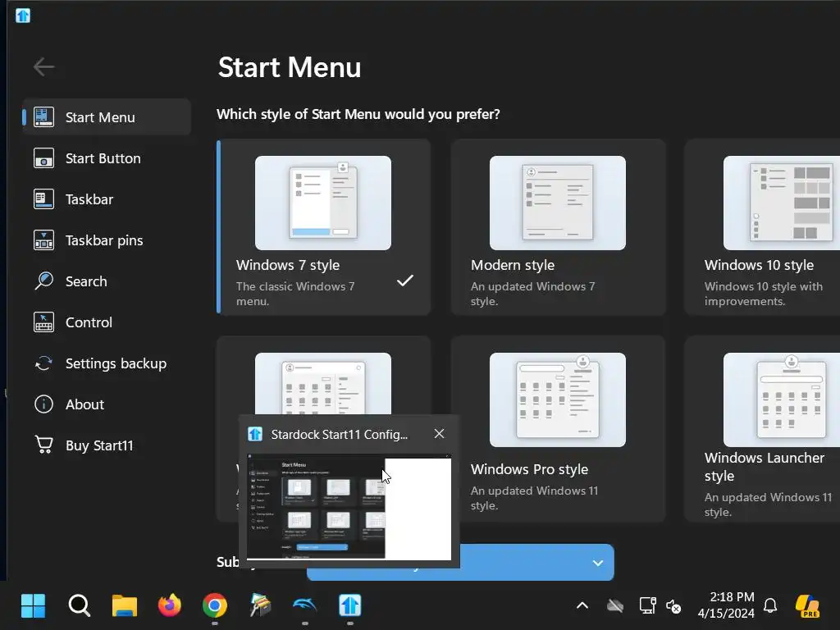The width and height of the screenshot is (840, 630).
Task: Click the Start11 icon in preview popup
Action: (x=255, y=434)
